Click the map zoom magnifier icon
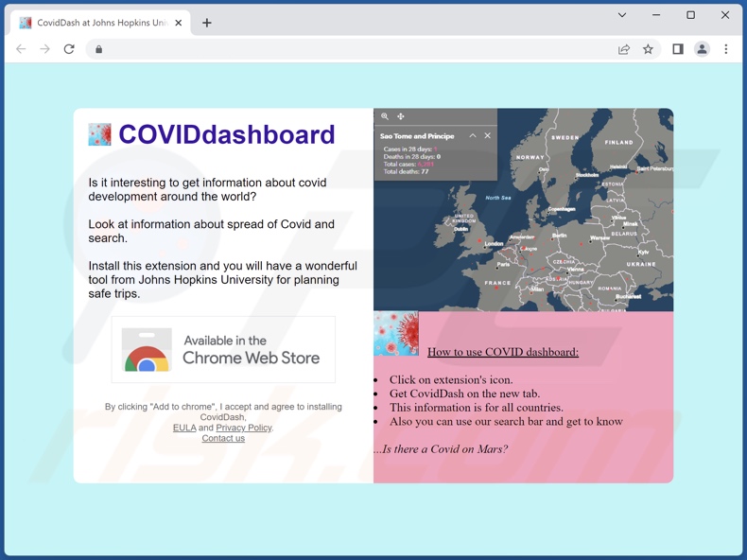 [385, 116]
